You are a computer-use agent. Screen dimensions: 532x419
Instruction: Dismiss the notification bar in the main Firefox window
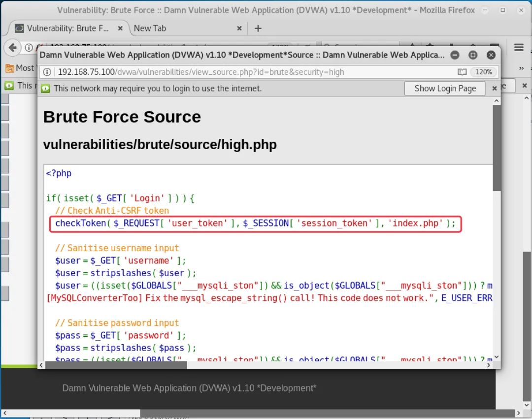[x=525, y=86]
